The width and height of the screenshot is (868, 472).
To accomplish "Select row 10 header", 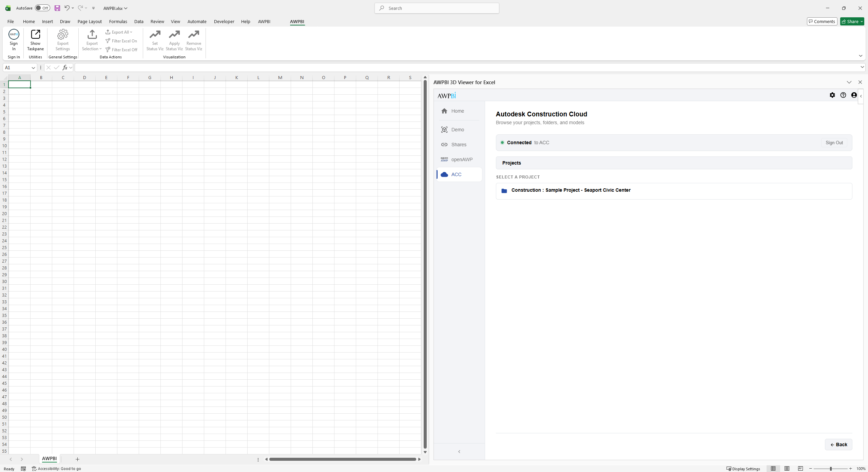I will 4,146.
